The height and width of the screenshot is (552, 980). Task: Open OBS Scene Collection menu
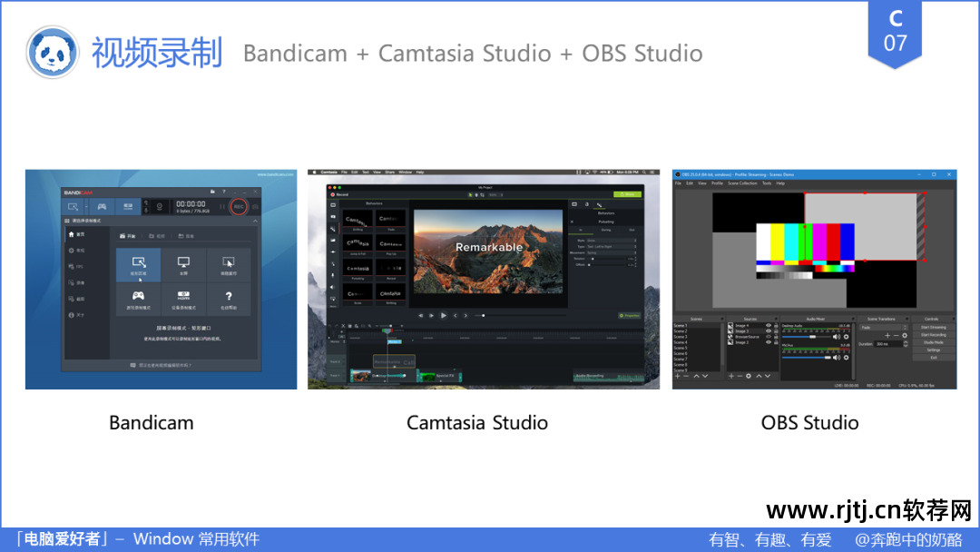pos(742,183)
